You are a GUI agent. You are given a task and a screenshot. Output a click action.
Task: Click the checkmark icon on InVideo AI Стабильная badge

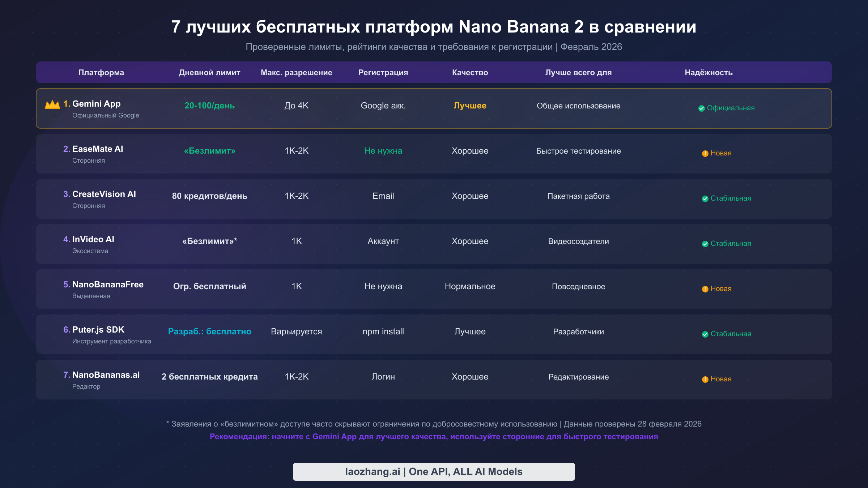click(705, 243)
